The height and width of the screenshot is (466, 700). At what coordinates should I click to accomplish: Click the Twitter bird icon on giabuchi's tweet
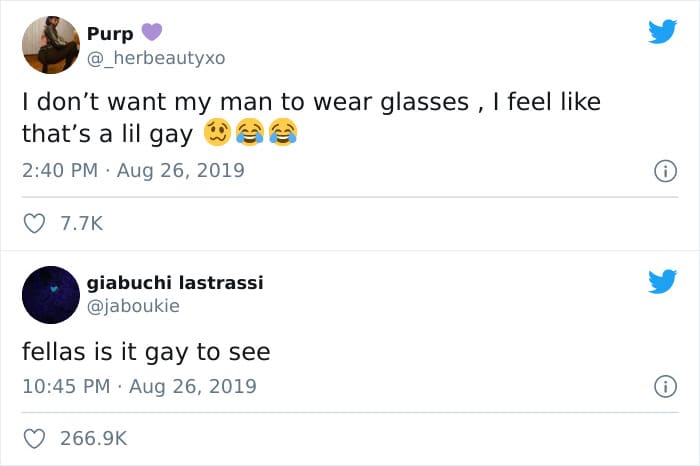(662, 281)
